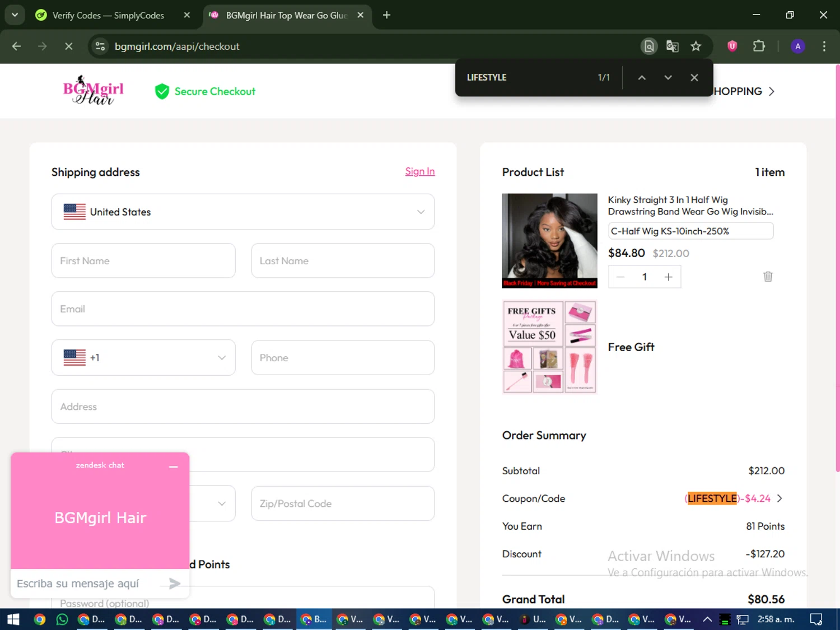
Task: Click the Last Name field
Action: pos(343,260)
